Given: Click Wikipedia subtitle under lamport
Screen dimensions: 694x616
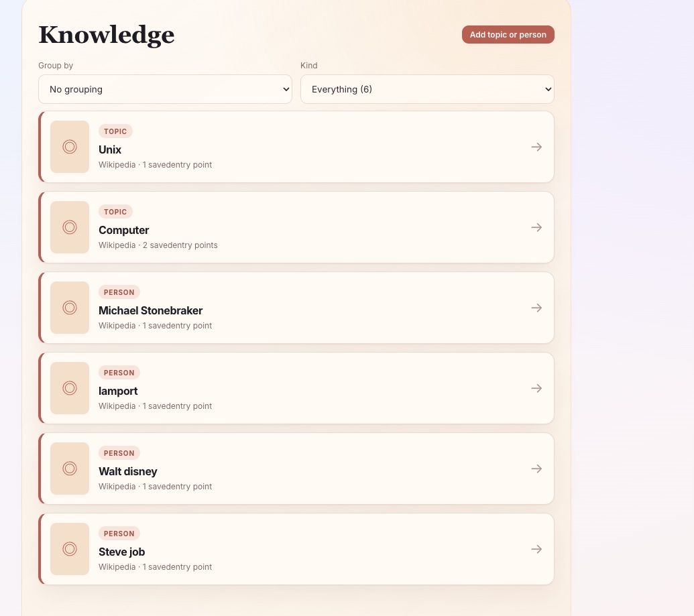Looking at the screenshot, I should [x=156, y=406].
